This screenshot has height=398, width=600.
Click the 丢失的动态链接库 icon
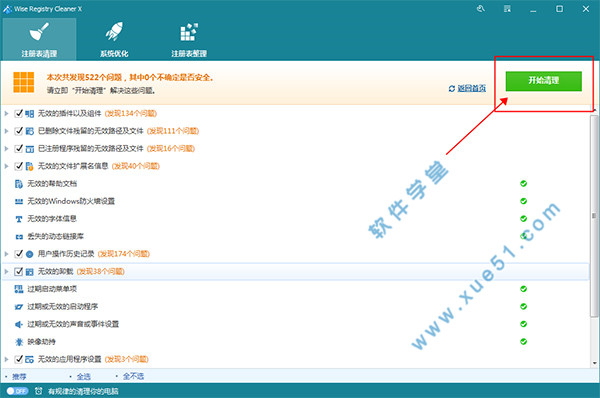pos(19,237)
